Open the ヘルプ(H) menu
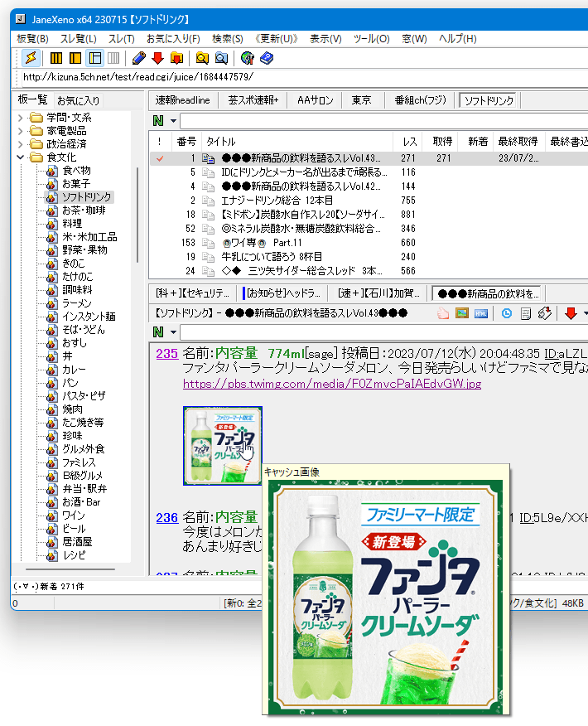Image resolution: width=588 pixels, height=726 pixels. (457, 39)
